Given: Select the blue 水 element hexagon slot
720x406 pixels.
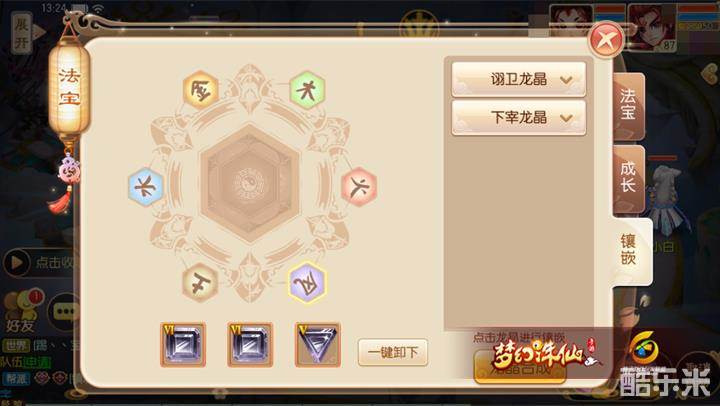Looking at the screenshot, I should click(146, 186).
